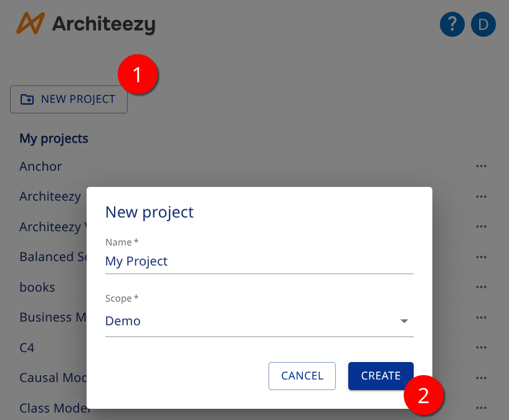Open the ellipsis menu for the Anchor project
The height and width of the screenshot is (420, 509).
pyautogui.click(x=481, y=166)
